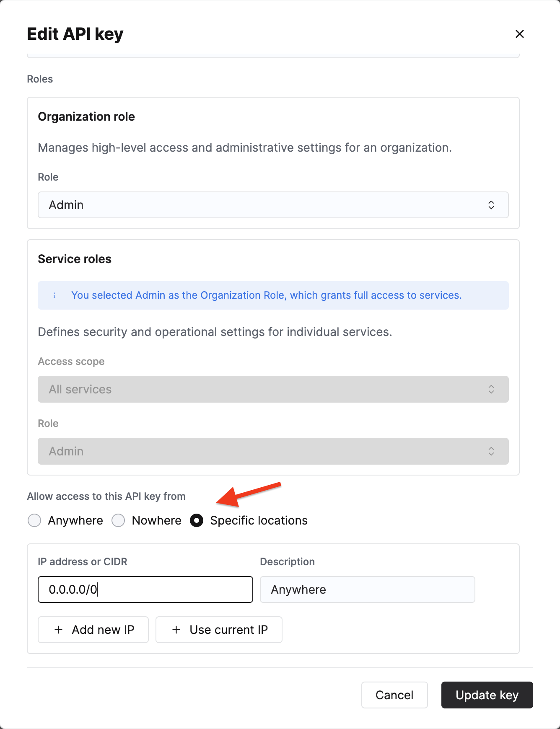This screenshot has width=560, height=729.
Task: Click the Access scope chevron arrows icon
Action: 491,389
